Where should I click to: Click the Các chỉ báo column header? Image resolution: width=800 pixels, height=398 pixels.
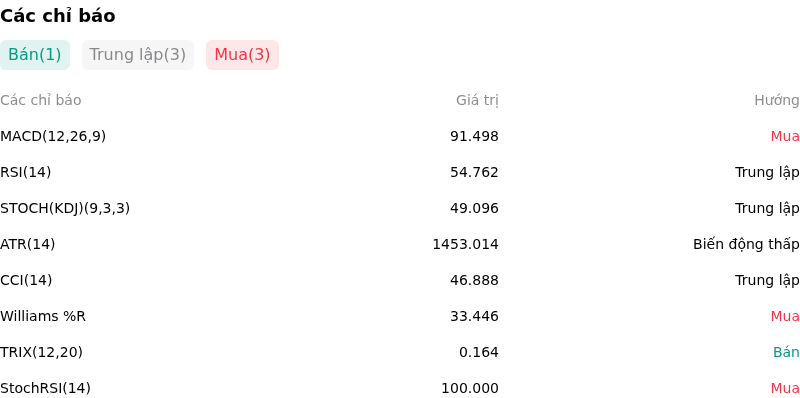(x=41, y=101)
